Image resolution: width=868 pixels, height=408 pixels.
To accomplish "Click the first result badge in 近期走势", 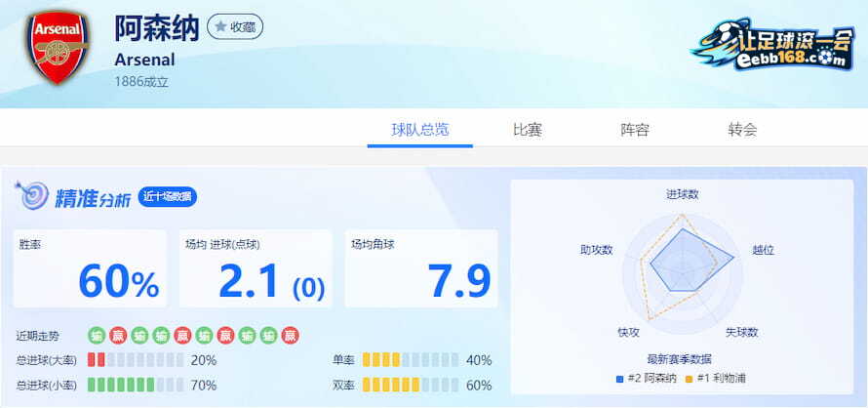I will coord(97,336).
